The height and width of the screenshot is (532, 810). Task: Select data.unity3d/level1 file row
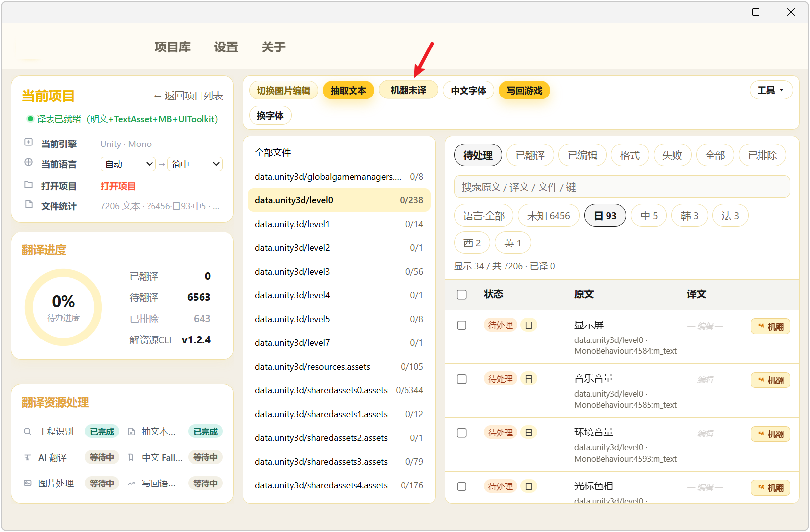(x=339, y=224)
